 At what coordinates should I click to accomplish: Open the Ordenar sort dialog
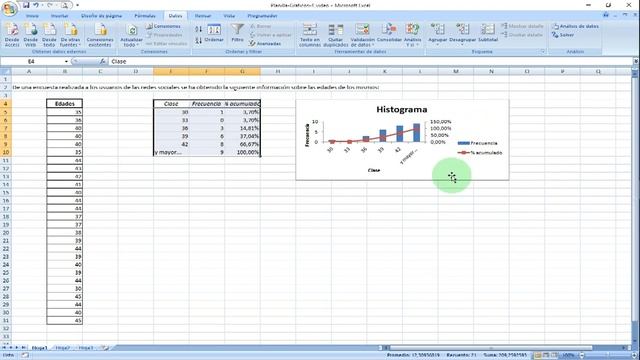point(214,34)
